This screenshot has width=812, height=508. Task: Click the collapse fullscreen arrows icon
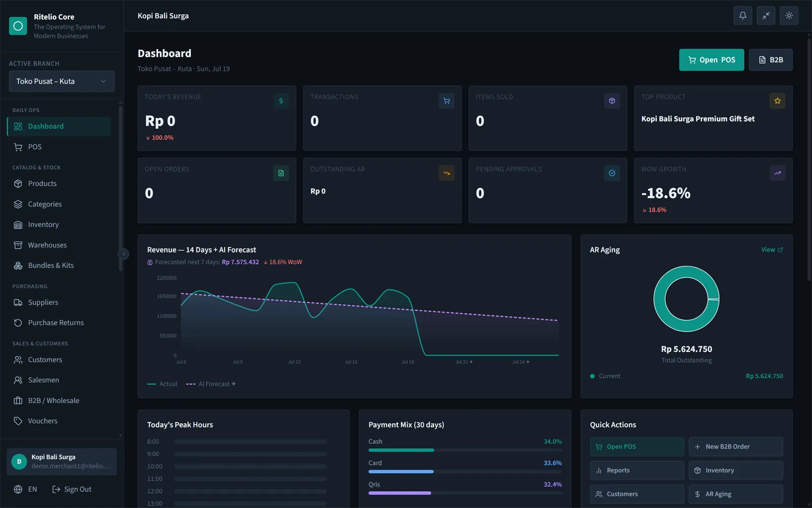point(766,16)
